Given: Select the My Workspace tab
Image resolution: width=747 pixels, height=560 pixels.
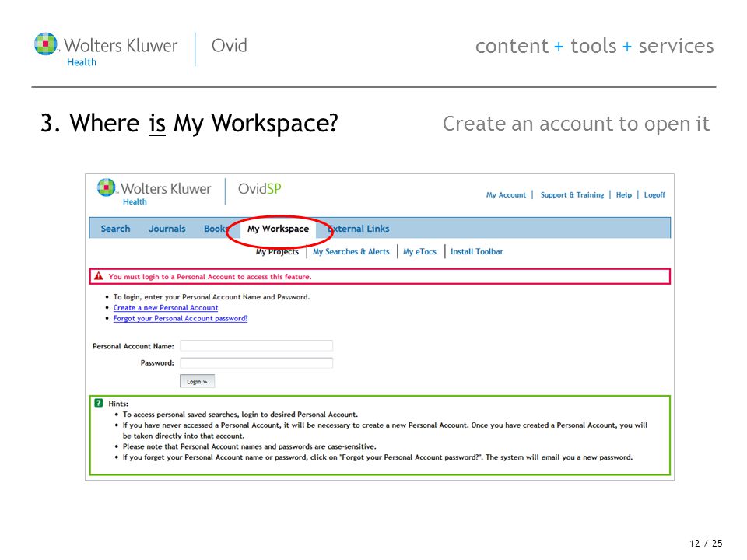Looking at the screenshot, I should [279, 229].
